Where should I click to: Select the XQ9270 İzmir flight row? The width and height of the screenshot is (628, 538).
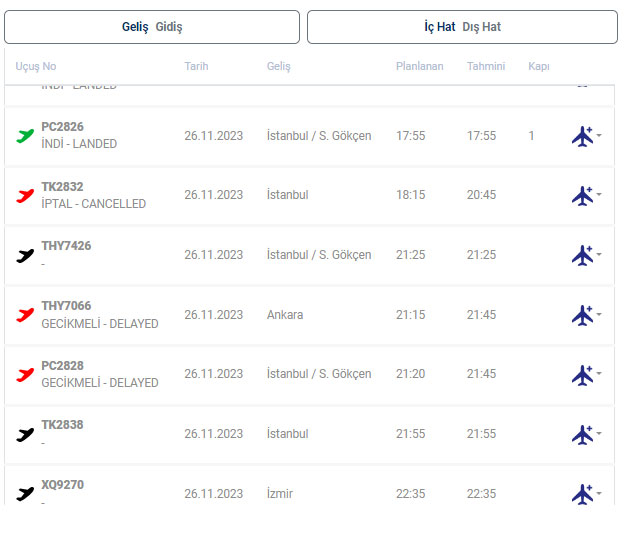pyautogui.click(x=300, y=494)
